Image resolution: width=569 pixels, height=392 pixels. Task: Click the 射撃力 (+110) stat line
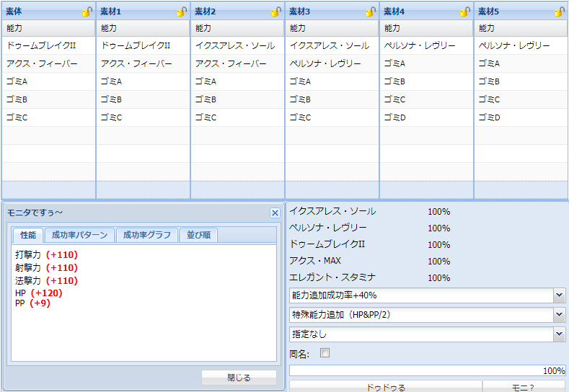46,268
